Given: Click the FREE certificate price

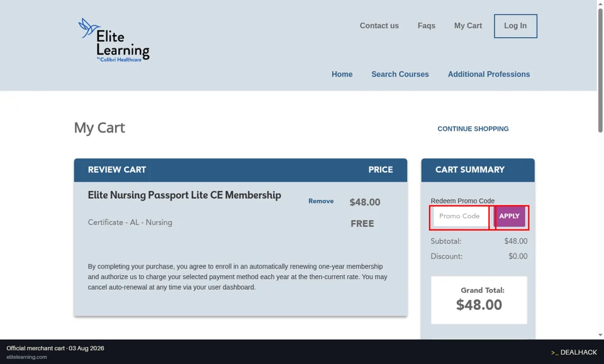Looking at the screenshot, I should click(362, 224).
